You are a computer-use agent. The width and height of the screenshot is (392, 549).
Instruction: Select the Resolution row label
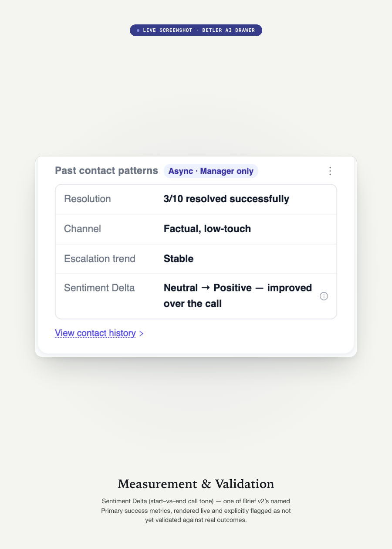click(88, 199)
